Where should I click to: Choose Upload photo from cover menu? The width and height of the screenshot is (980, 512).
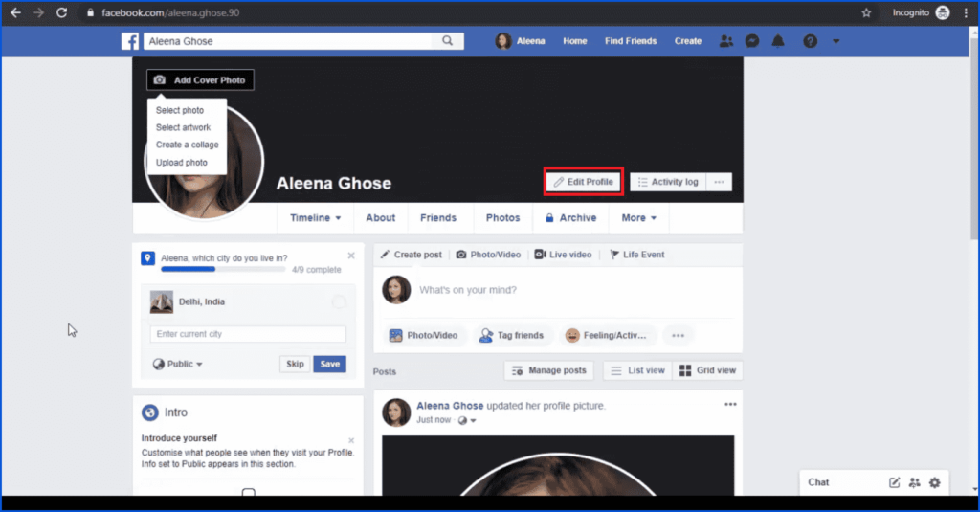coord(181,163)
